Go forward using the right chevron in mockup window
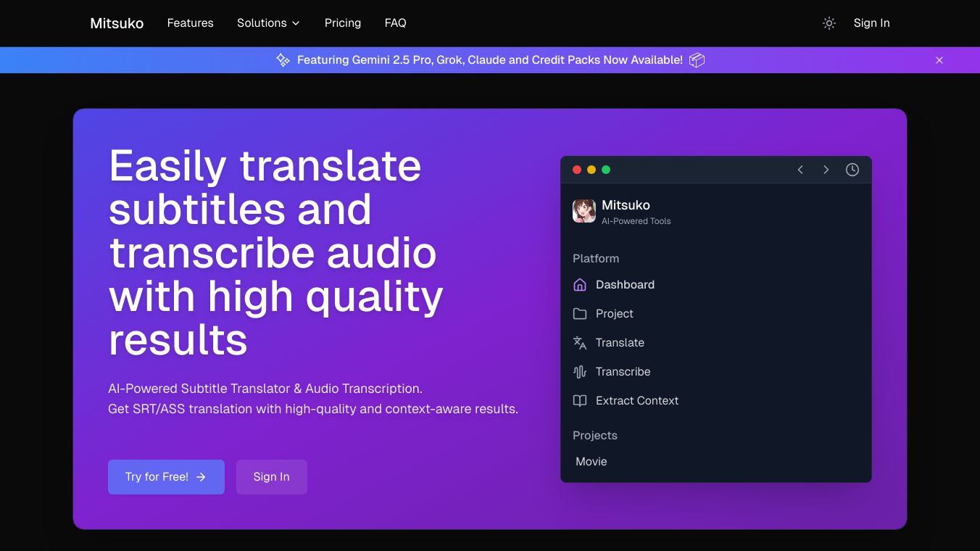This screenshot has height=551, width=980. pos(826,170)
